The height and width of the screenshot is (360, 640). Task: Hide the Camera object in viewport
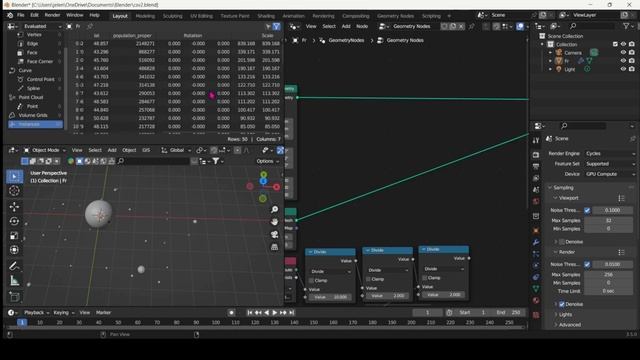click(x=623, y=53)
